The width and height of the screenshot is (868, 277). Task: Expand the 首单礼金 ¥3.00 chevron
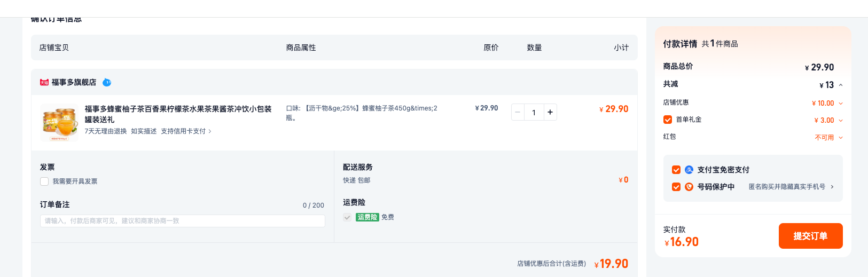841,121
